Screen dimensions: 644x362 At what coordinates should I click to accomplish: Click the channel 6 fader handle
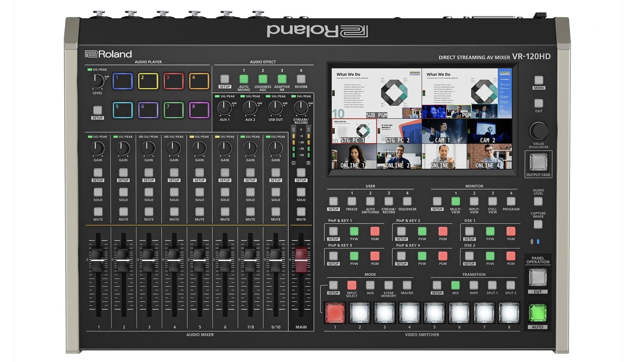(225, 260)
